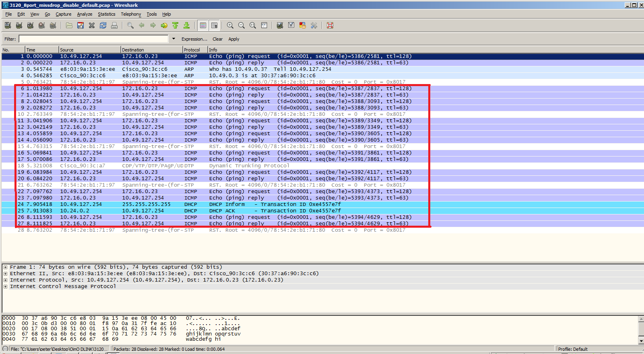Screen dimensions: 644x354
Task: Open the Analyze menu
Action: tap(85, 14)
